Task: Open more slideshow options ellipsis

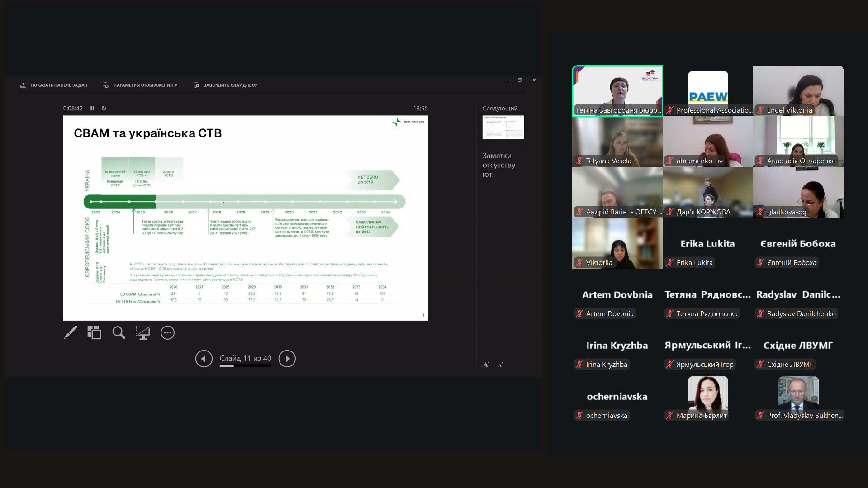Action: [167, 332]
